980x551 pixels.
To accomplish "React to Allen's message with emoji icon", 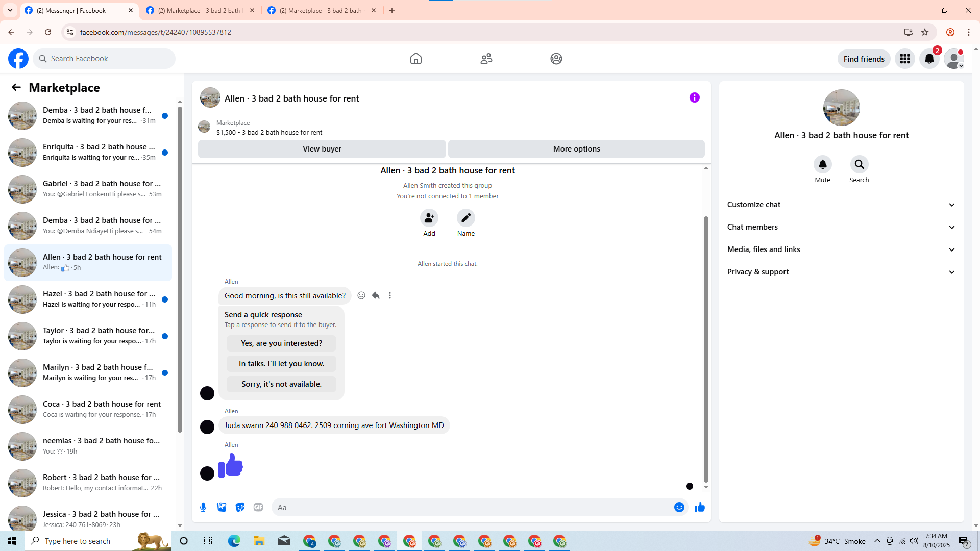I will point(361,295).
